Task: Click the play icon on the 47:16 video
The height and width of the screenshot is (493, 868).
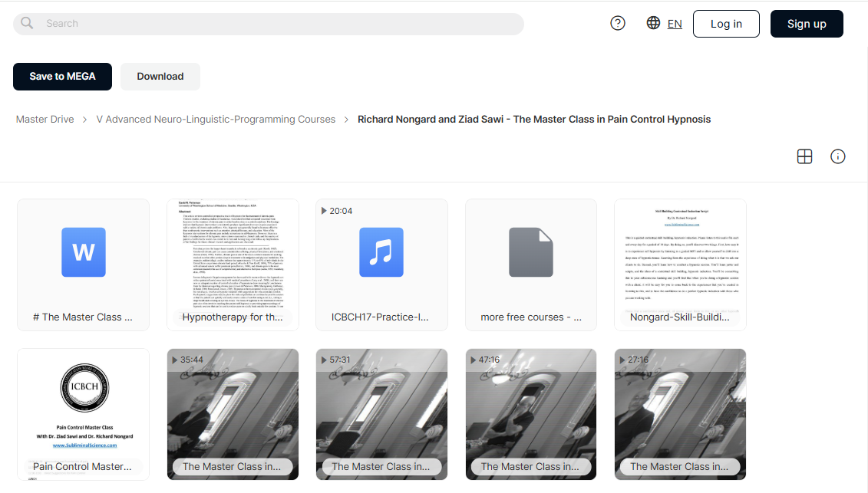Action: pyautogui.click(x=473, y=360)
